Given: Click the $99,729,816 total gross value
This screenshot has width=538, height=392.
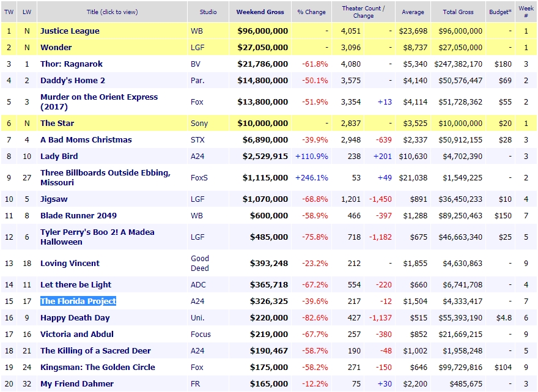Looking at the screenshot, I should tap(460, 367).
